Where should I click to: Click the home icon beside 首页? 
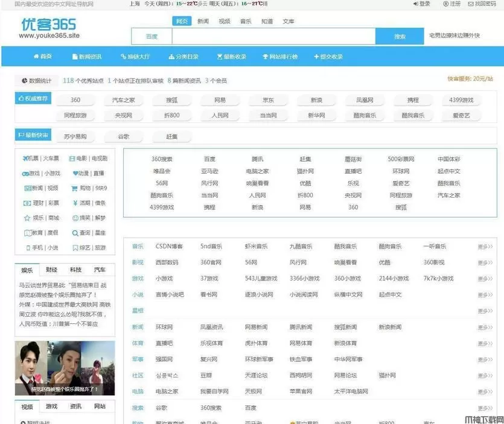[36, 57]
